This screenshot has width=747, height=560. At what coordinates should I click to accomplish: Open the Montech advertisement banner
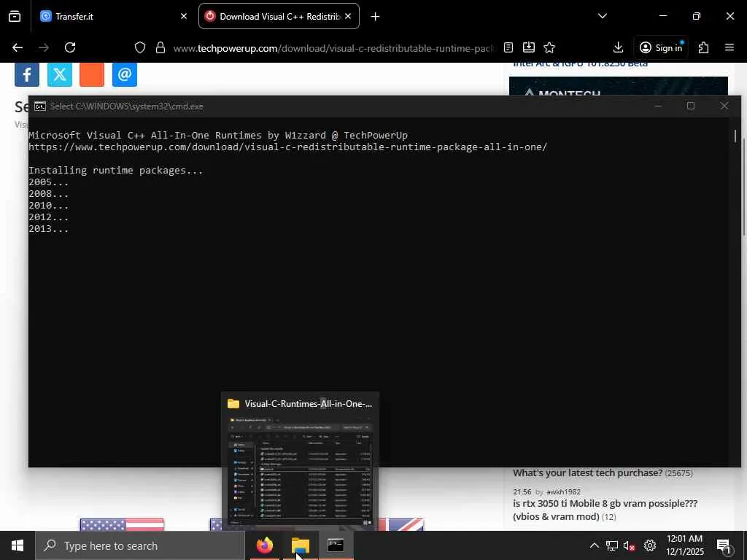click(x=619, y=87)
